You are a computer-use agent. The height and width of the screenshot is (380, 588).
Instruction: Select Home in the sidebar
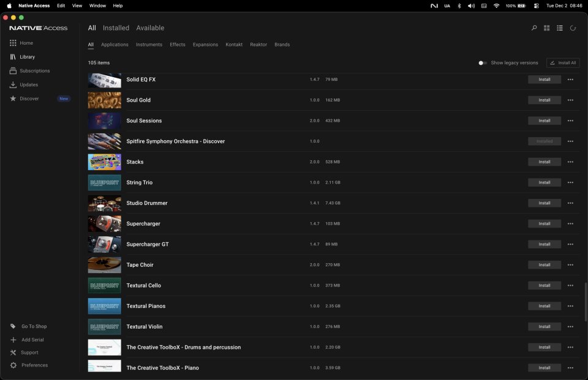(x=26, y=43)
